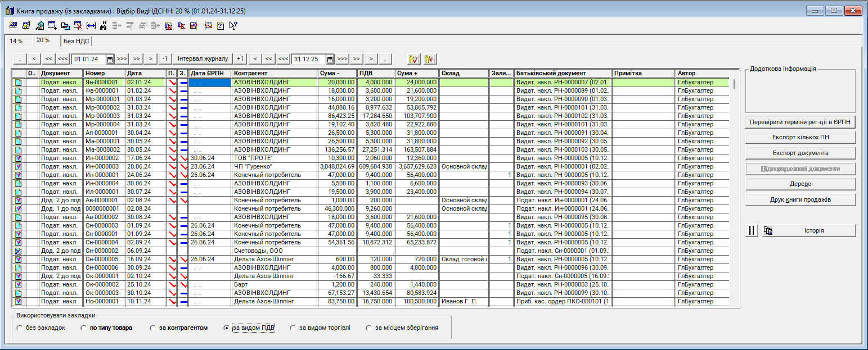868x350 pixels.
Task: Click the blue double-arrow interval icon
Action: click(91, 25)
